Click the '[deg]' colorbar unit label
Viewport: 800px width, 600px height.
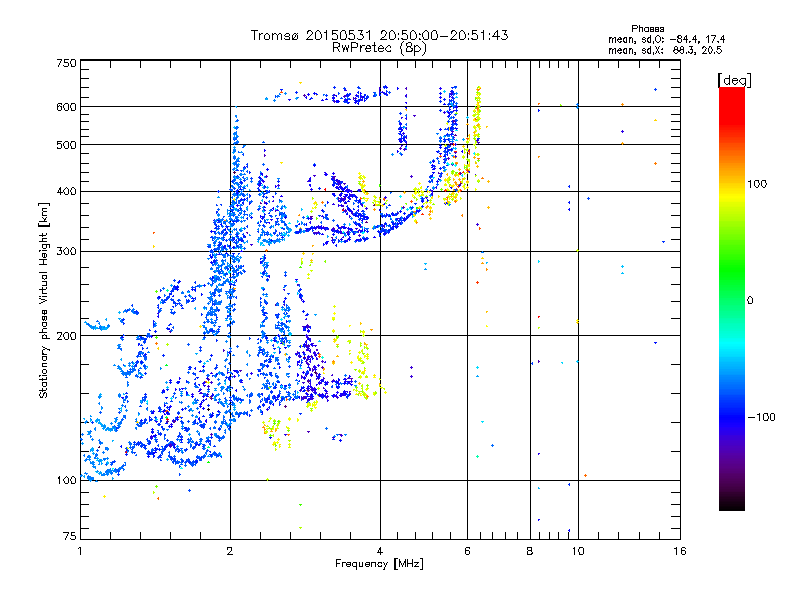coord(734,80)
